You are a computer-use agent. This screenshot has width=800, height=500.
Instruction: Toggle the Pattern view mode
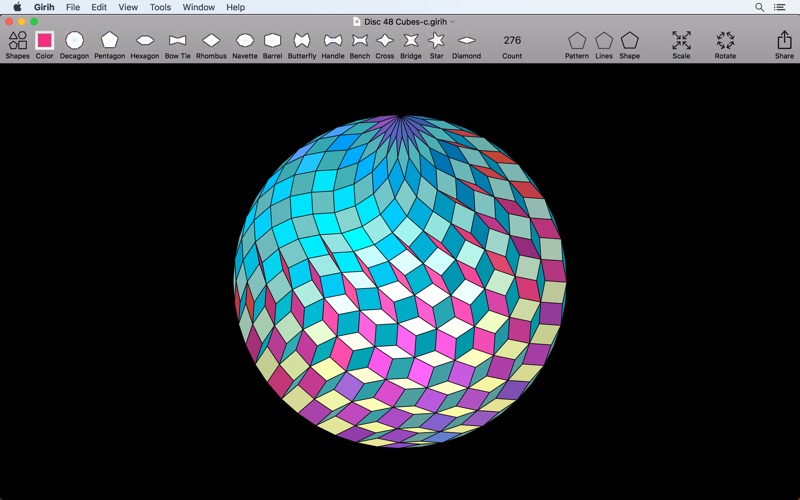point(577,41)
